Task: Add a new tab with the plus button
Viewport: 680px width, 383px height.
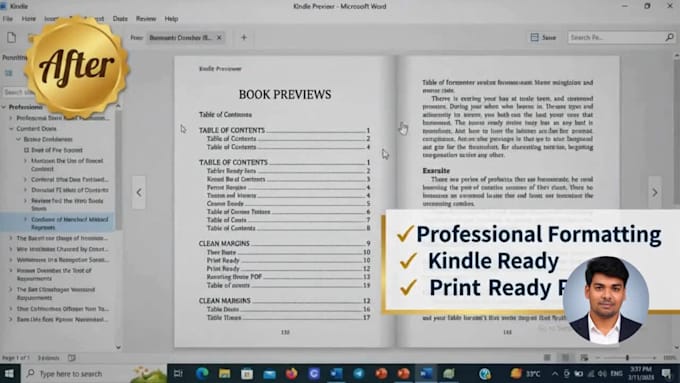Action: [x=244, y=38]
